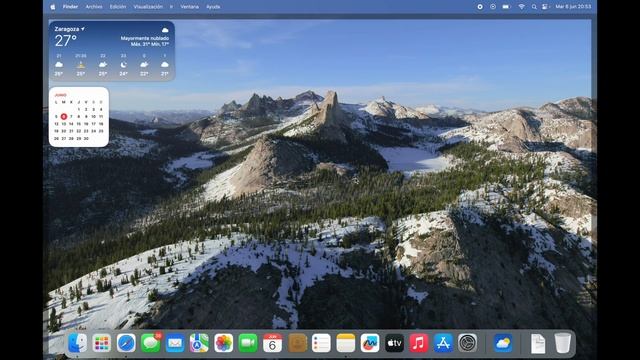Open Launchpad from the Dock
640x360 pixels.
pos(101,343)
